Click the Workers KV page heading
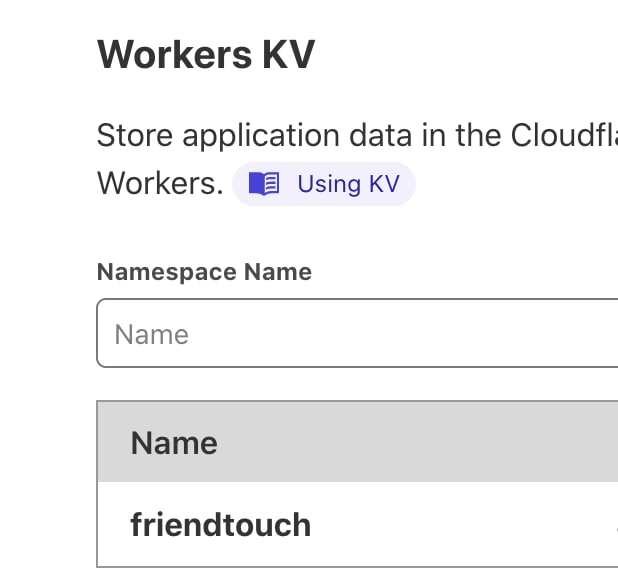 point(206,54)
